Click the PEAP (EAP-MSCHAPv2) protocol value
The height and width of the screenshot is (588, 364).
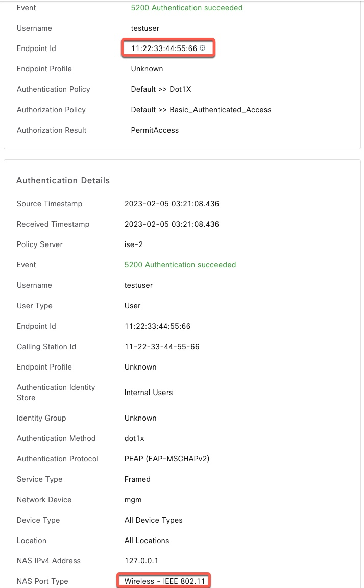[167, 459]
